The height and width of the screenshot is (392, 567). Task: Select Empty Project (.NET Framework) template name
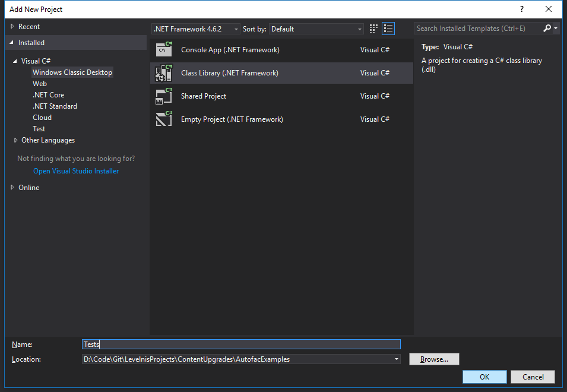[x=232, y=119]
